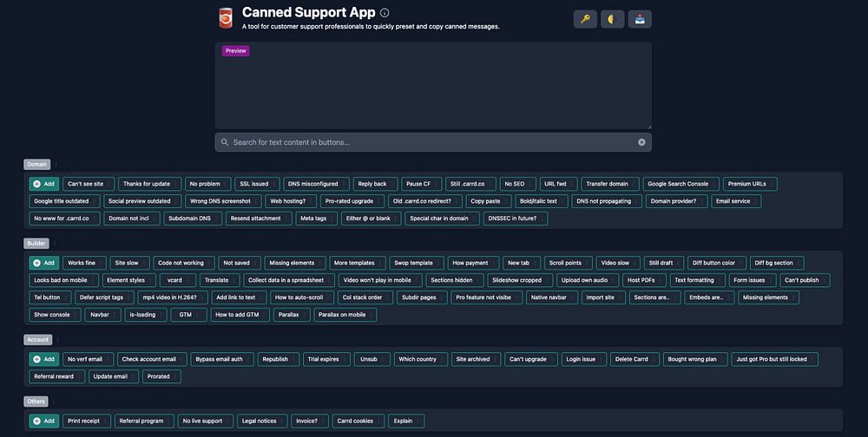This screenshot has width=868, height=437.
Task: Choose the Diff button color message
Action: (717, 263)
